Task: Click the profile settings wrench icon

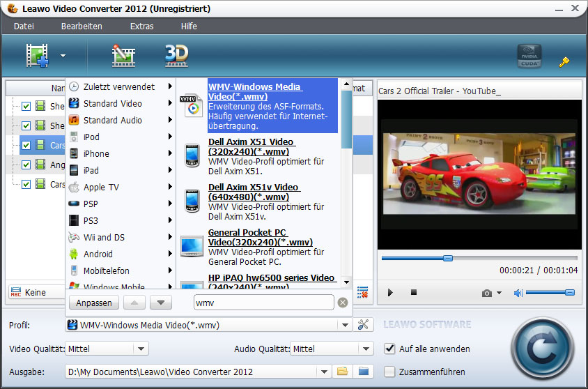Action: 362,325
